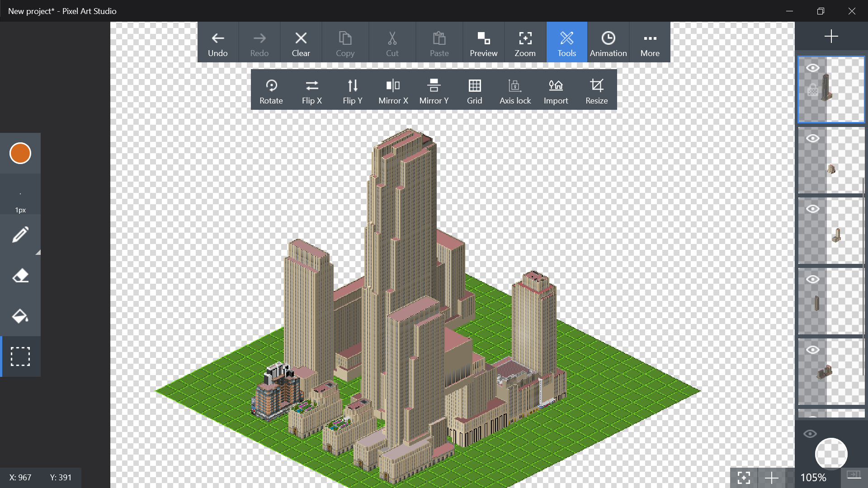Viewport: 868px width, 488px height.
Task: Select the rectangular Selection tool
Action: tap(20, 357)
